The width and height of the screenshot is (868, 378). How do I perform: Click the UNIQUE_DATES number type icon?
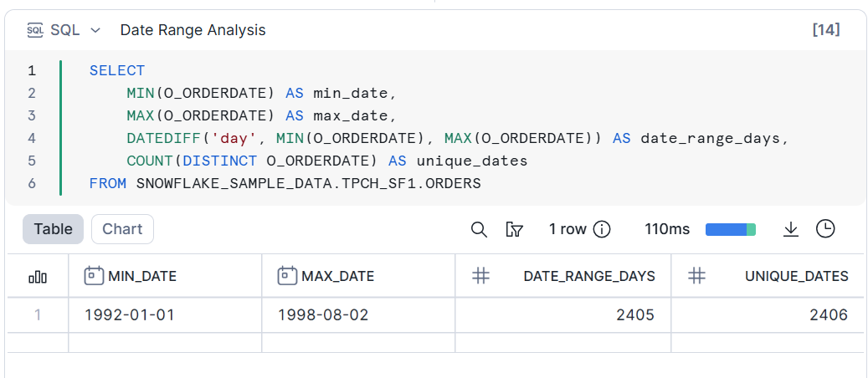pyautogui.click(x=696, y=276)
